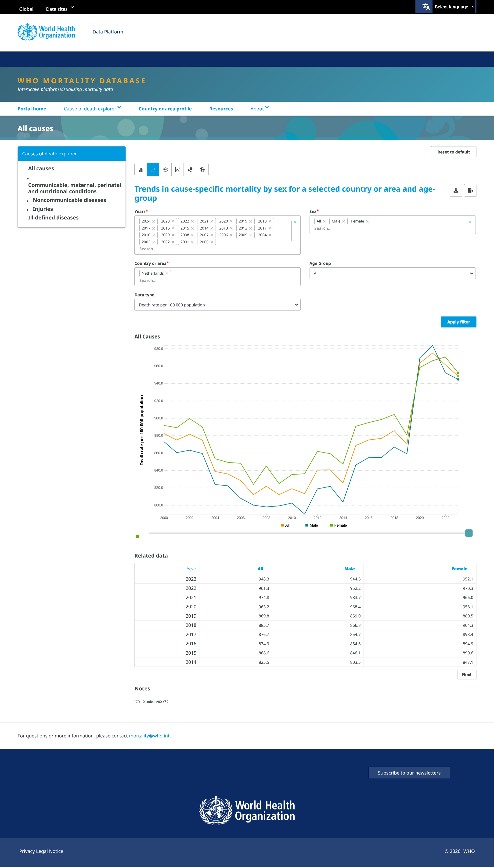494x868 pixels.
Task: Click the Apply filter button
Action: pos(458,322)
